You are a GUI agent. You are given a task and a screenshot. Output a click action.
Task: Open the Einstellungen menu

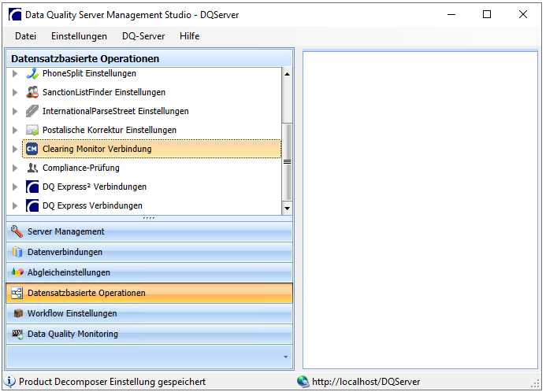click(x=79, y=36)
